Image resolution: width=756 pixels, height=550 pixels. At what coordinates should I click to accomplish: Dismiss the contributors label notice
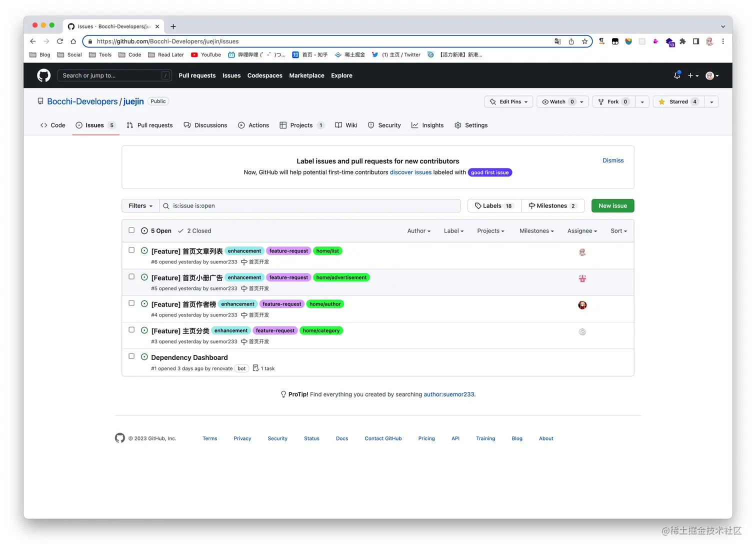(x=613, y=160)
